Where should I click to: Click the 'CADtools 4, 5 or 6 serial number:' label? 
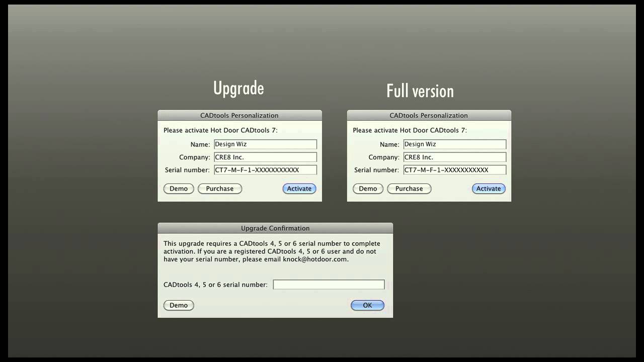click(x=215, y=285)
